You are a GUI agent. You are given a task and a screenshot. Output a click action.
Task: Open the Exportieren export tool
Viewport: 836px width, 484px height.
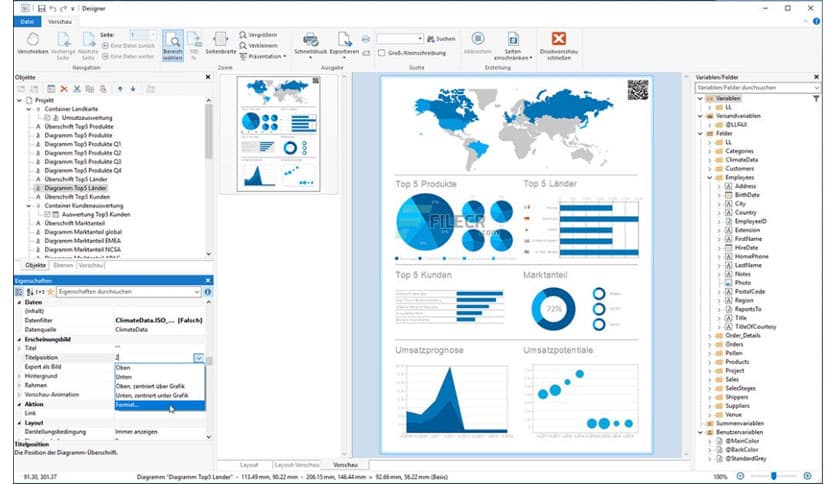click(x=344, y=44)
